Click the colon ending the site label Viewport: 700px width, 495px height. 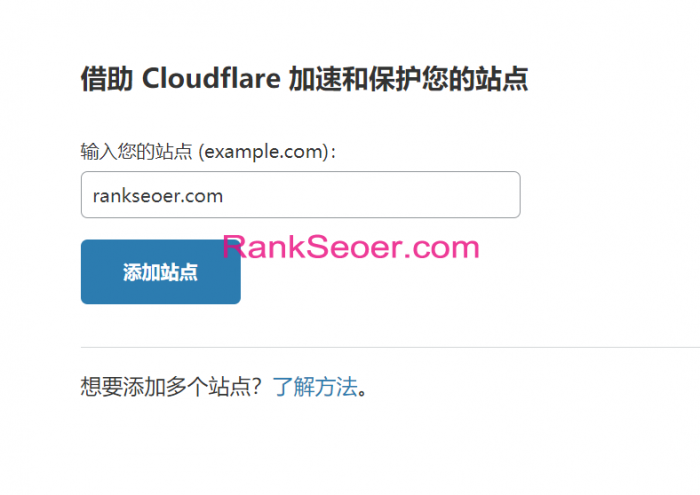click(x=333, y=153)
